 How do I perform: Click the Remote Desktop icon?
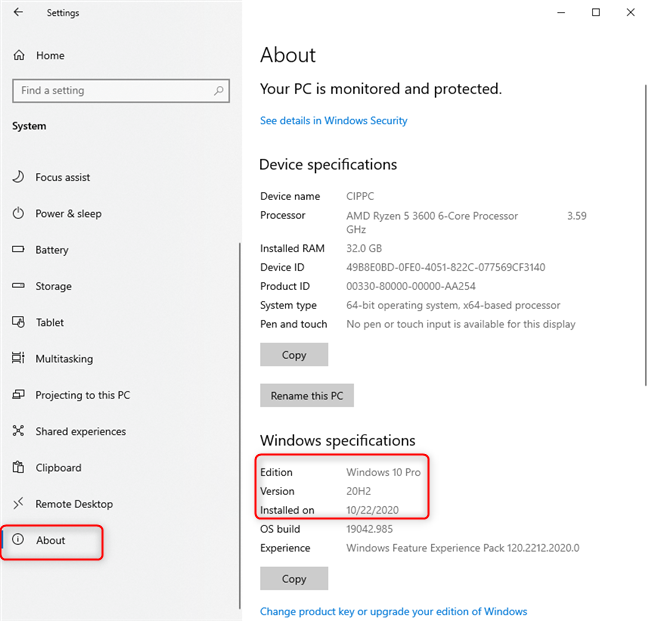(18, 503)
